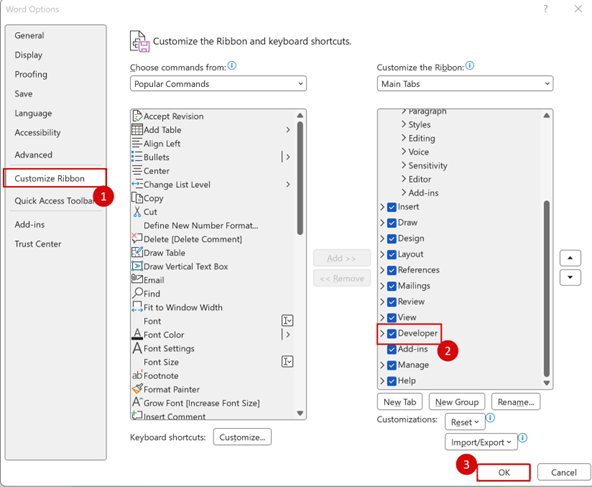Viewport: 592px width, 487px height.
Task: Open the Customize Ribbon category
Action: (55, 178)
